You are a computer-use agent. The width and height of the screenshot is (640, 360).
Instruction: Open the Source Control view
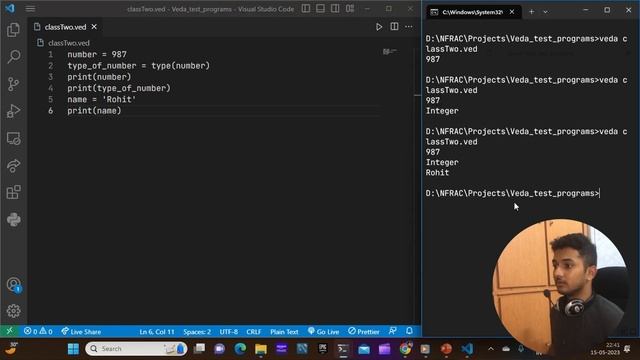click(13, 84)
